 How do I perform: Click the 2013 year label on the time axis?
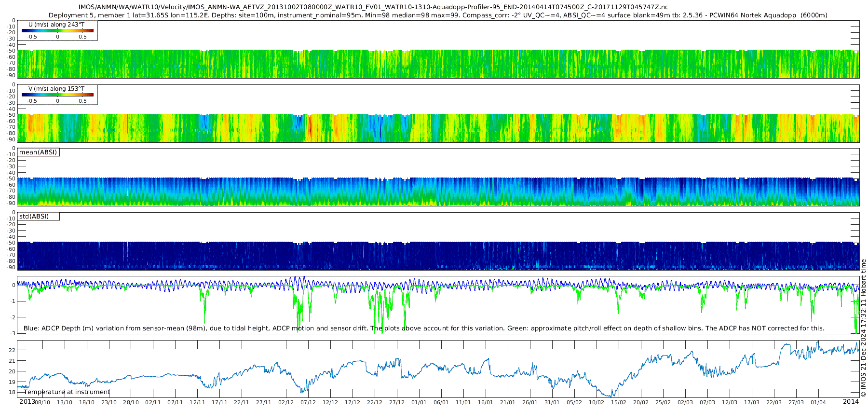(x=27, y=402)
